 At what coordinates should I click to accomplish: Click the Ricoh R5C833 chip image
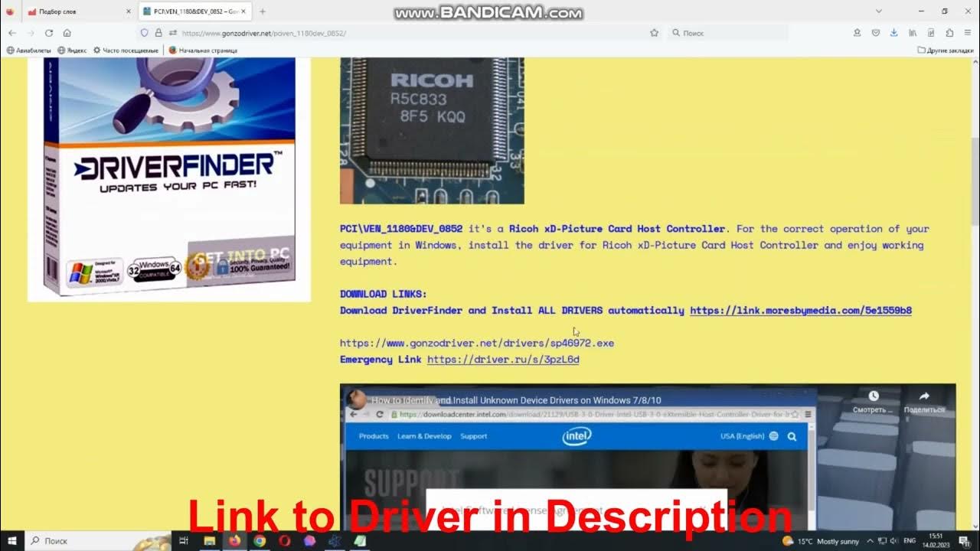432,130
